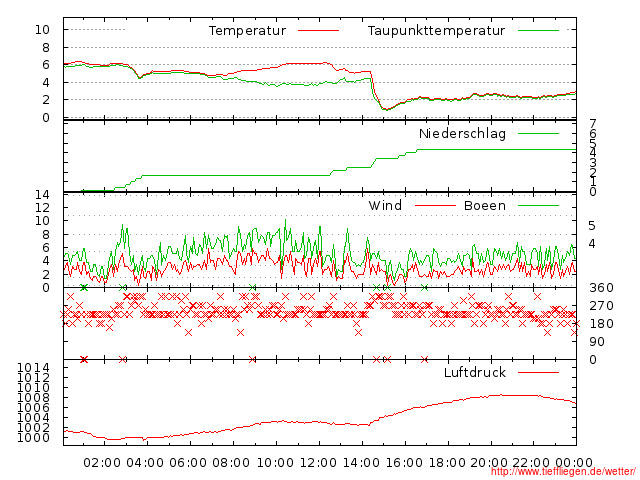Viewport: 640px width, 480px height.
Task: Click the 360 wind direction axis value
Action: click(601, 288)
